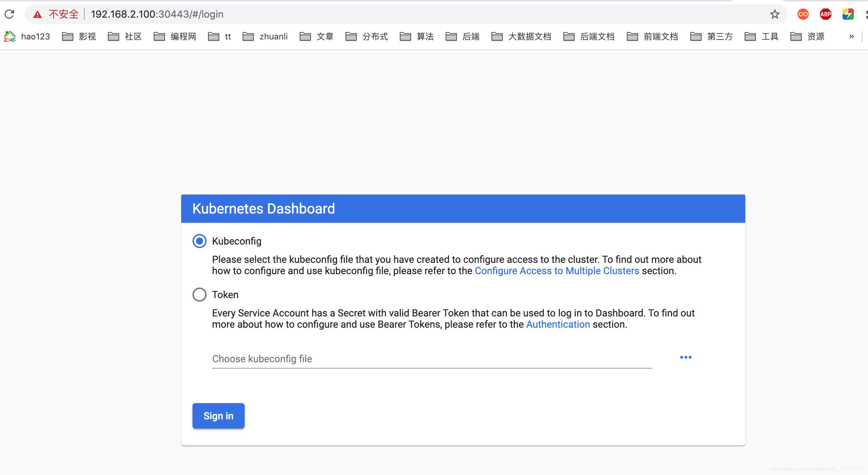Bookmark this page with the star icon
This screenshot has width=868, height=475.
[775, 14]
